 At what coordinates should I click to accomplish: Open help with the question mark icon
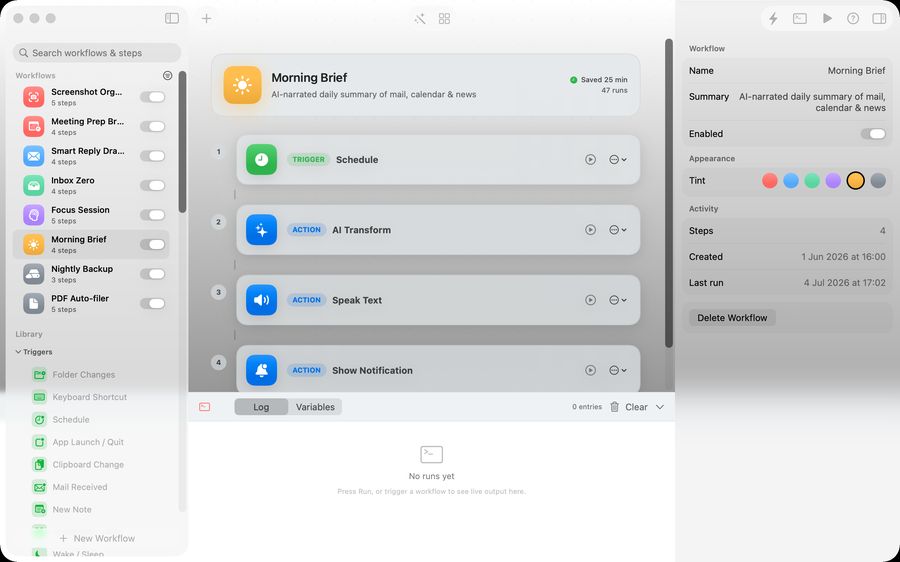pos(853,18)
